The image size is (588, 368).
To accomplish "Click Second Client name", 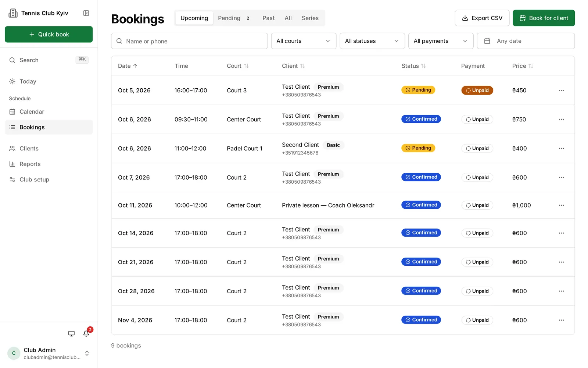I will 300,145.
